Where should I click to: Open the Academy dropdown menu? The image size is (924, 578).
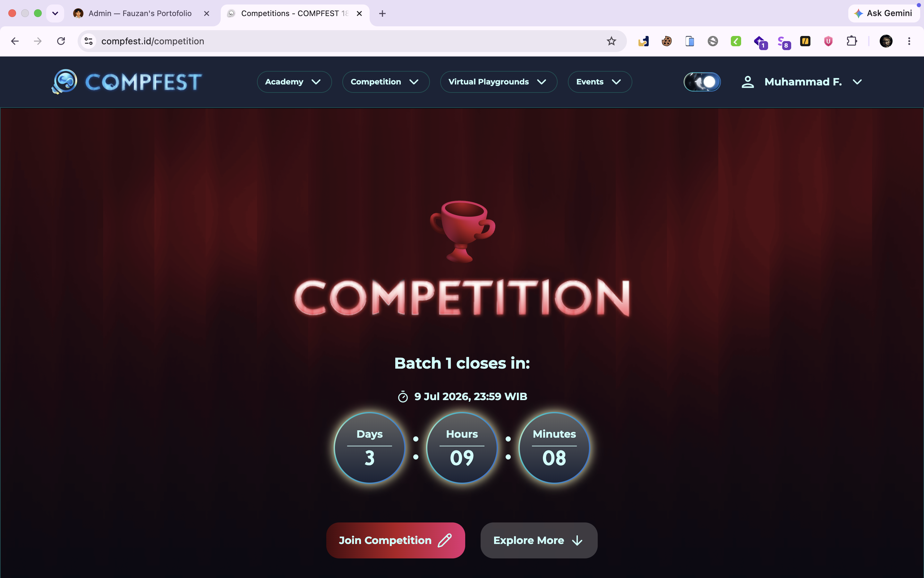coord(294,82)
